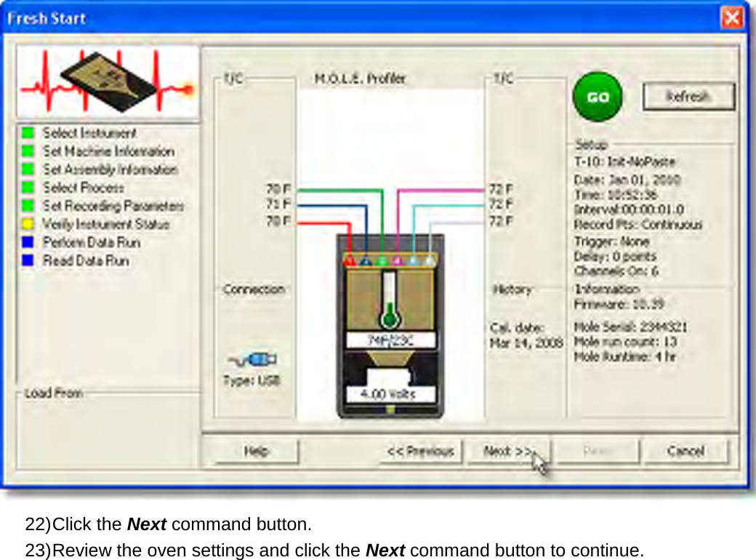Click the Trigger: None line

612,241
